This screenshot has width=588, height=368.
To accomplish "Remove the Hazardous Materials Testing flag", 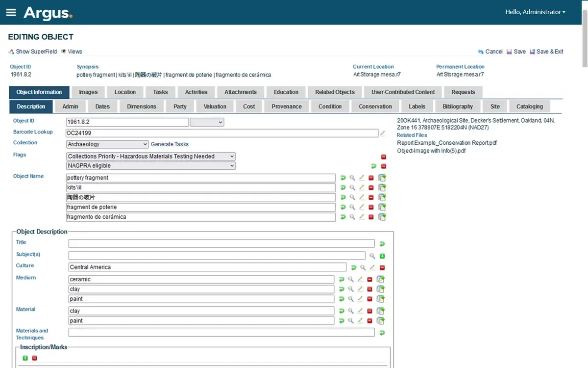I will (x=384, y=157).
